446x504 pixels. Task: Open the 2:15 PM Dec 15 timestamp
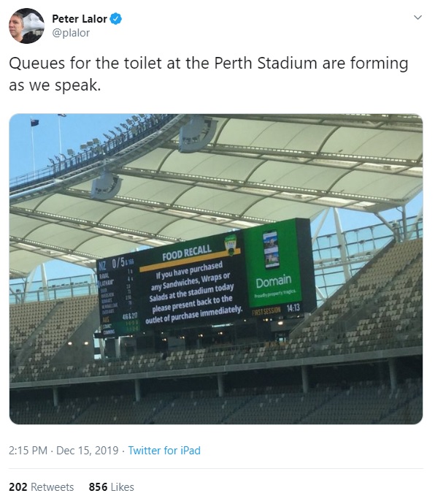point(65,451)
